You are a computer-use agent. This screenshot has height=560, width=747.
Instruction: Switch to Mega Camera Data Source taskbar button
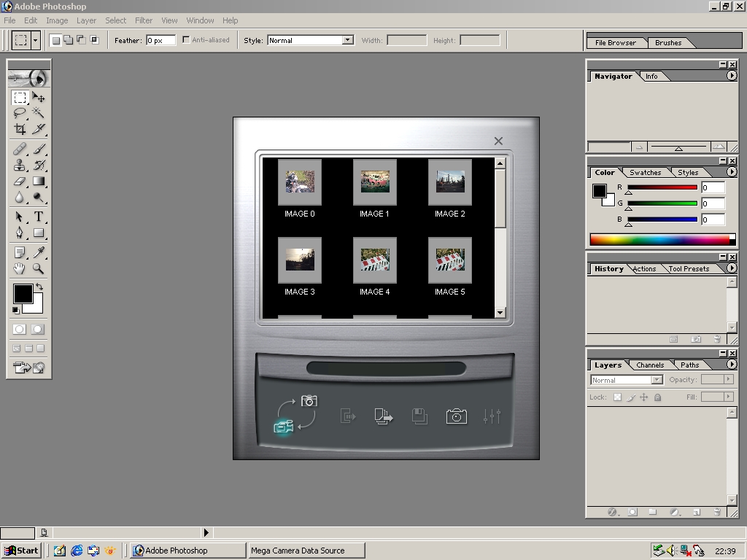[306, 551]
